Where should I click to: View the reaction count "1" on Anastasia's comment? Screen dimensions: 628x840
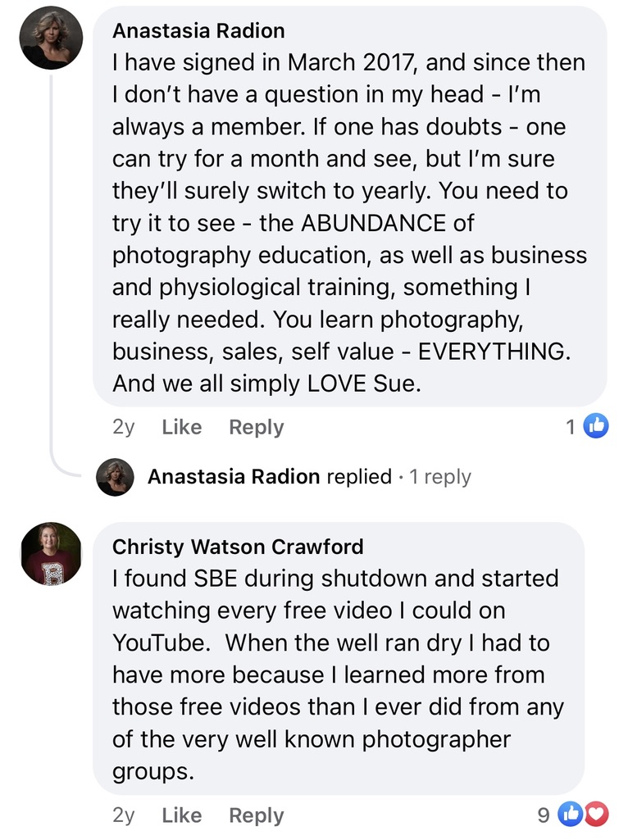pyautogui.click(x=571, y=426)
